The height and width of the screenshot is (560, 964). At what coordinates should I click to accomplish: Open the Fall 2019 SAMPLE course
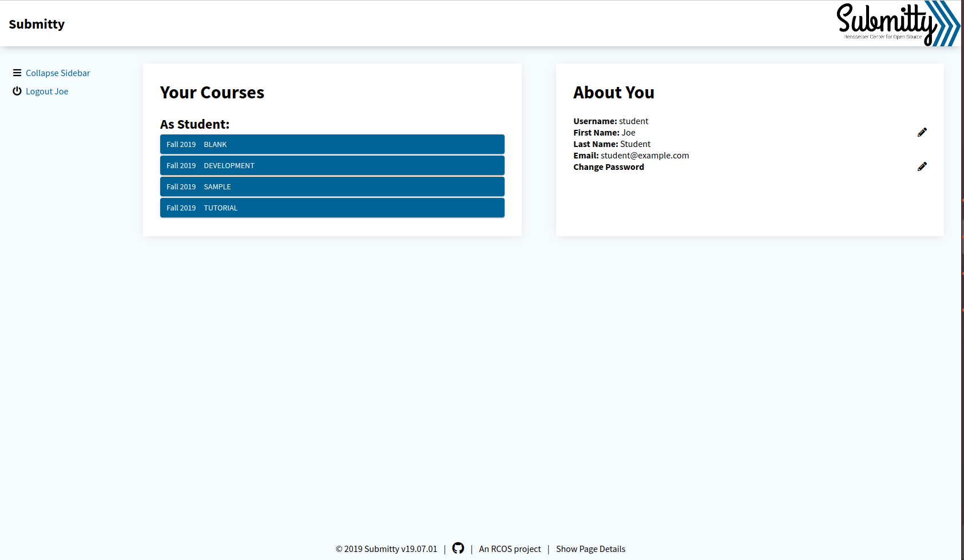tap(332, 186)
